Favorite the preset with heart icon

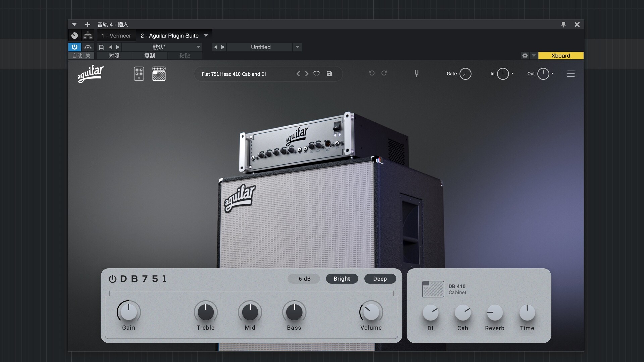316,74
